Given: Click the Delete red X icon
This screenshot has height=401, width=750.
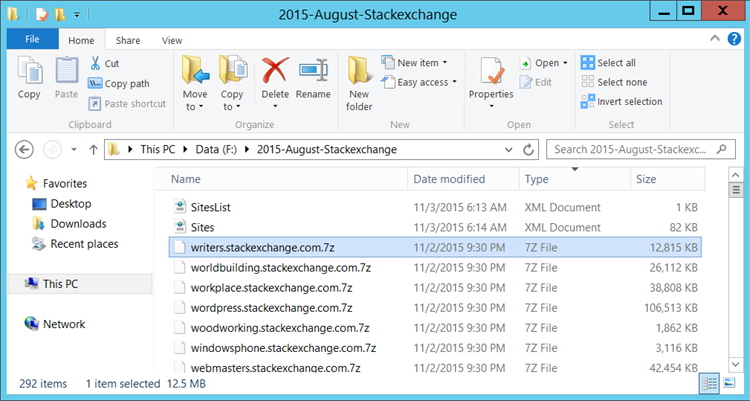Looking at the screenshot, I should coord(275,71).
